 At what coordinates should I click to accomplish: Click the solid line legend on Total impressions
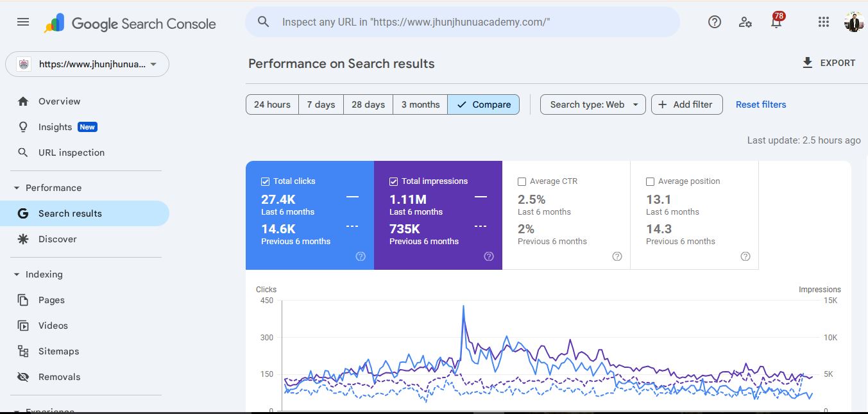point(481,197)
